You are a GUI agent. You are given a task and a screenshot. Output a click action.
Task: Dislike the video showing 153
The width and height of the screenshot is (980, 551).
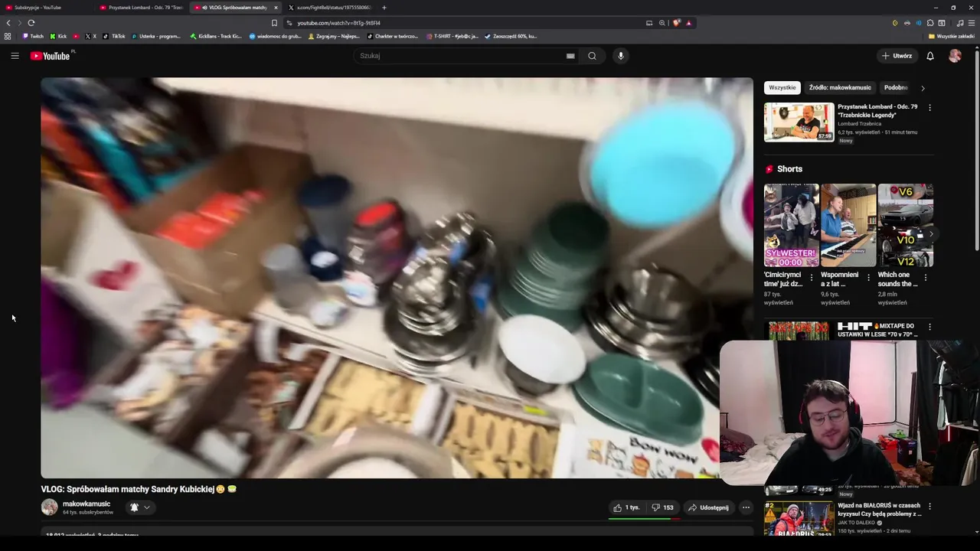pyautogui.click(x=662, y=507)
